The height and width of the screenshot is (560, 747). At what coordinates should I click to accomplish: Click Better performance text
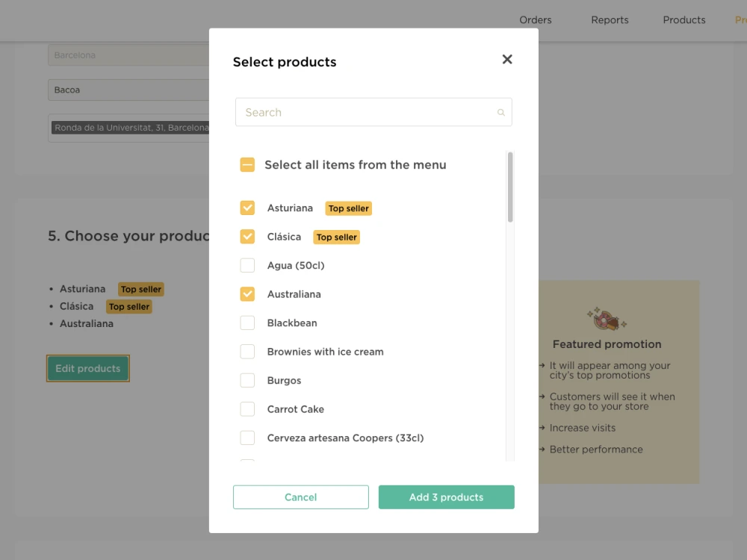(596, 449)
